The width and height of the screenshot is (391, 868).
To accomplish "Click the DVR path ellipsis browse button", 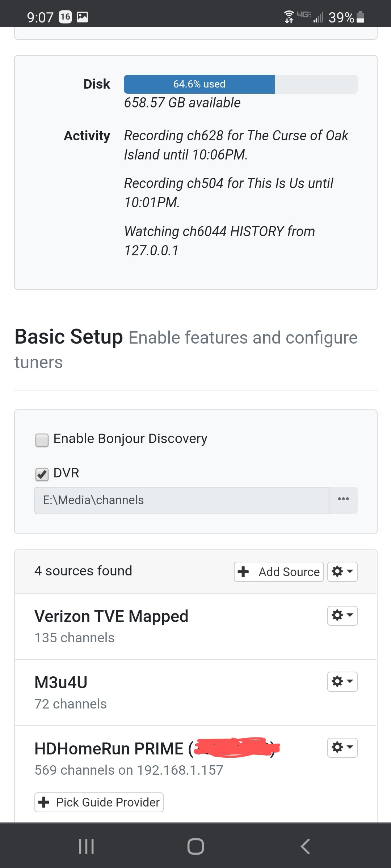I will click(343, 500).
